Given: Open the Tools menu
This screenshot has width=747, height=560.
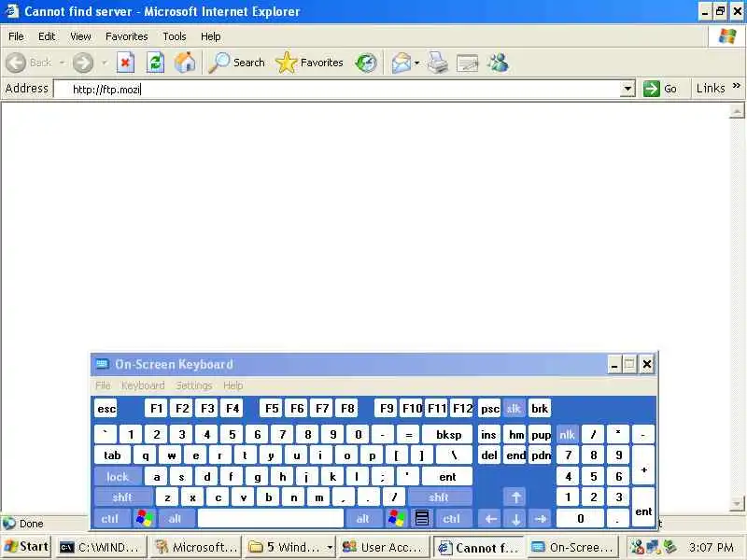Looking at the screenshot, I should click(x=175, y=36).
